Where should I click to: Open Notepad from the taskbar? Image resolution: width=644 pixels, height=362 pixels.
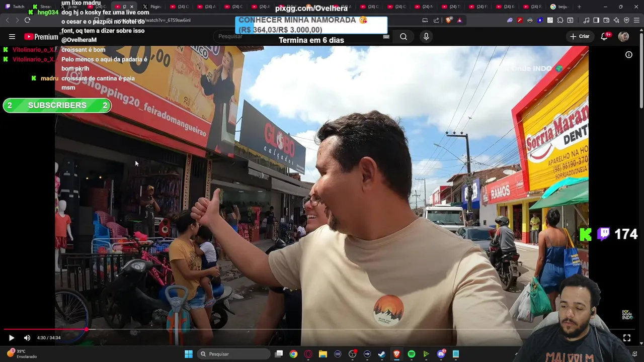[456, 354]
